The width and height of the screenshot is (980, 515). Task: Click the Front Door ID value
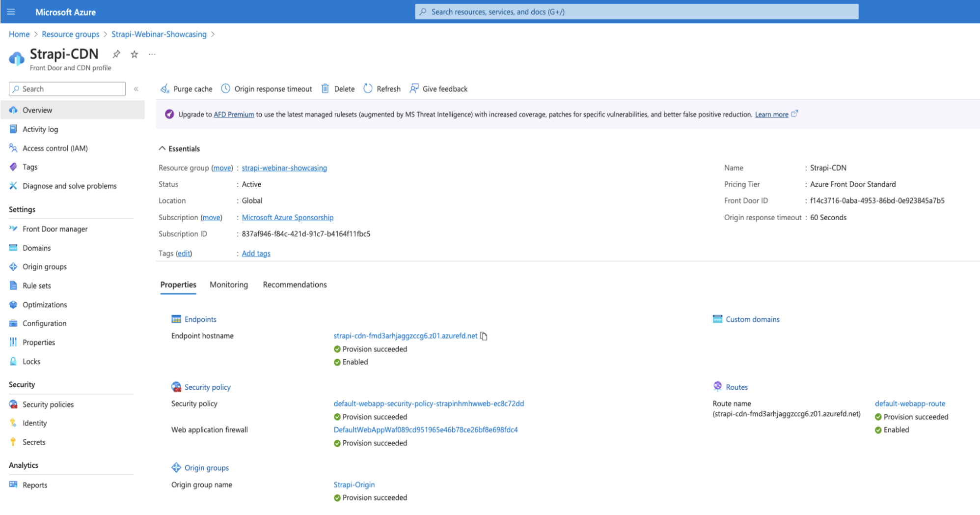(877, 201)
